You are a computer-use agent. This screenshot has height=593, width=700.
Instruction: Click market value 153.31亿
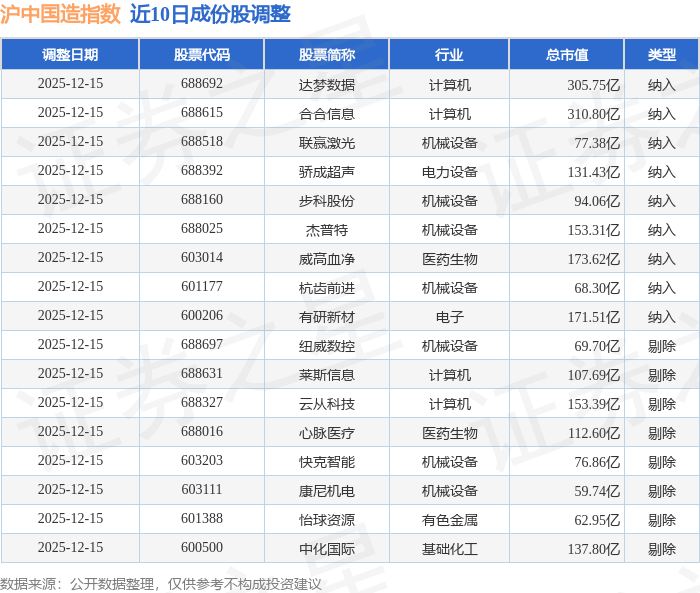(593, 230)
